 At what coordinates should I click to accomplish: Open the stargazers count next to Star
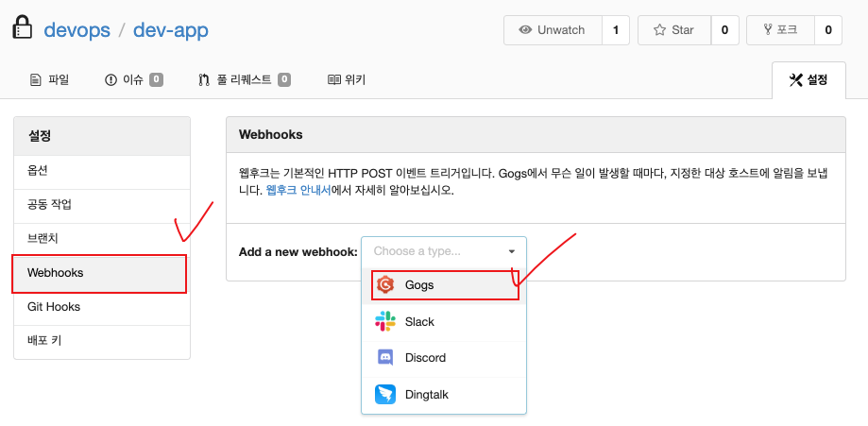pyautogui.click(x=724, y=30)
